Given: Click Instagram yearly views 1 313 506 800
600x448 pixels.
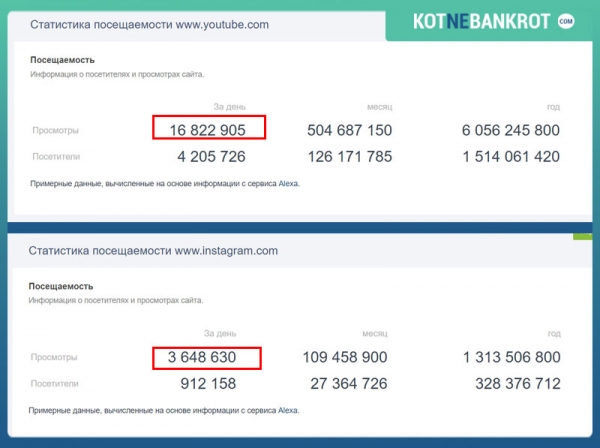Looking at the screenshot, I should (x=510, y=357).
